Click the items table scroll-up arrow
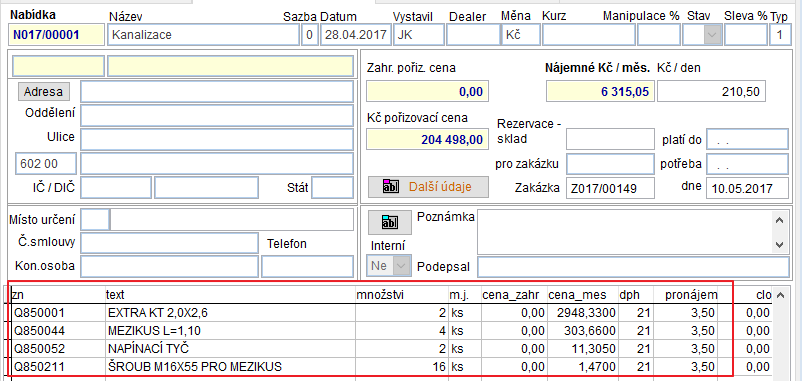802x381 pixels. [x=779, y=295]
